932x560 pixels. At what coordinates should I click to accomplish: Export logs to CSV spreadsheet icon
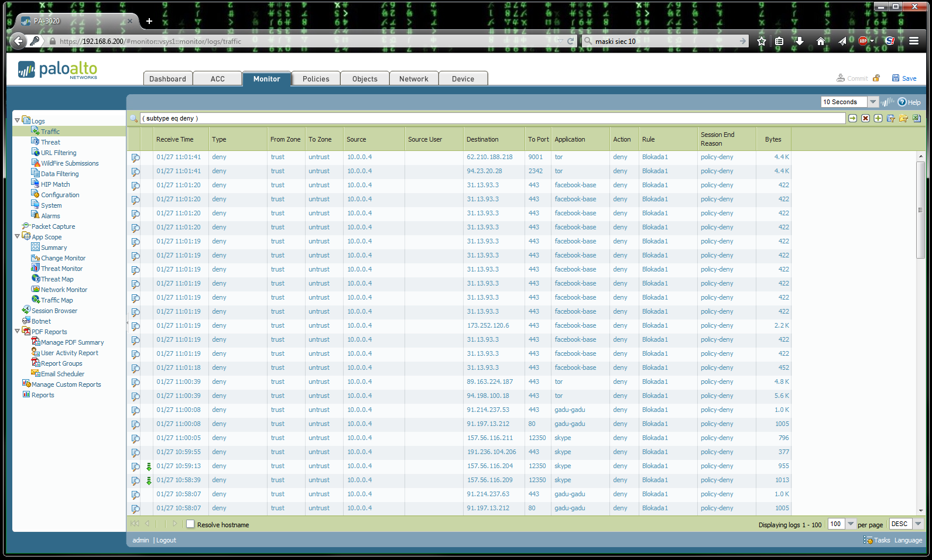click(x=916, y=118)
